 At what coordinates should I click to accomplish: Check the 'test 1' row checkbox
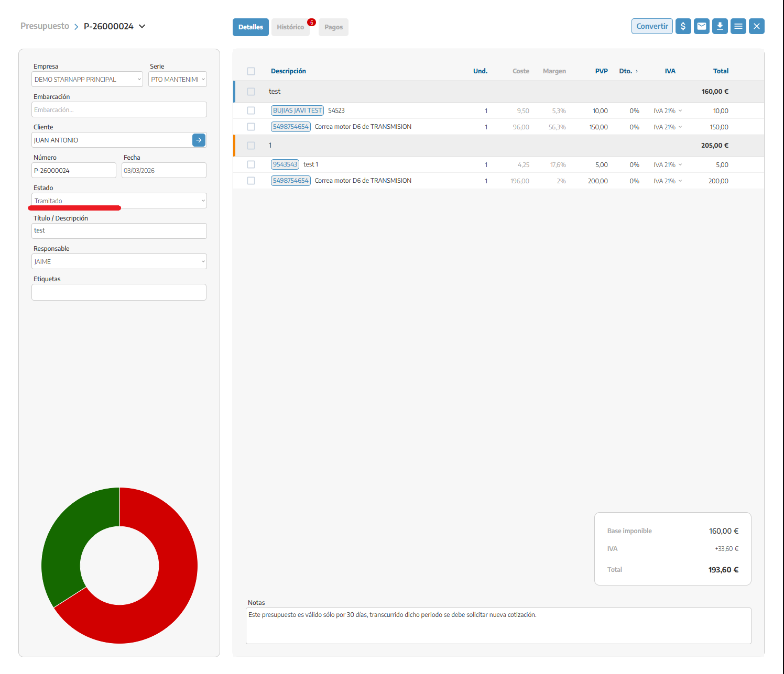pos(251,164)
